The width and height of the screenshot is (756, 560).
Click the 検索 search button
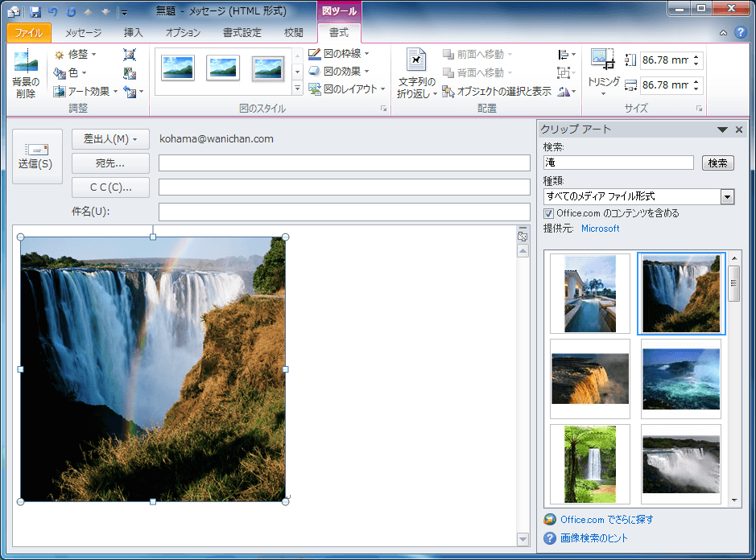pyautogui.click(x=717, y=163)
